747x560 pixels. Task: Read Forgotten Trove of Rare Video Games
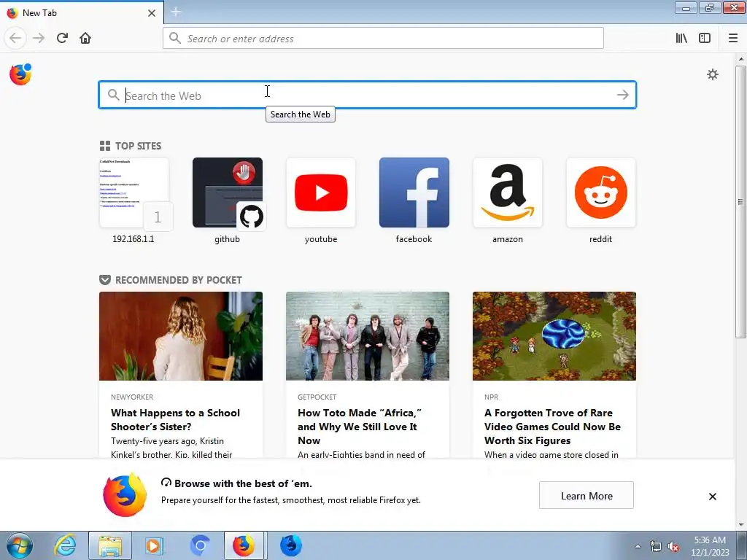552,426
